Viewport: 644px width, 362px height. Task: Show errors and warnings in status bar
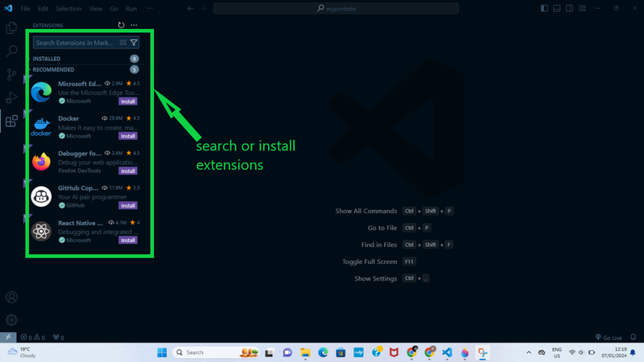(x=33, y=337)
